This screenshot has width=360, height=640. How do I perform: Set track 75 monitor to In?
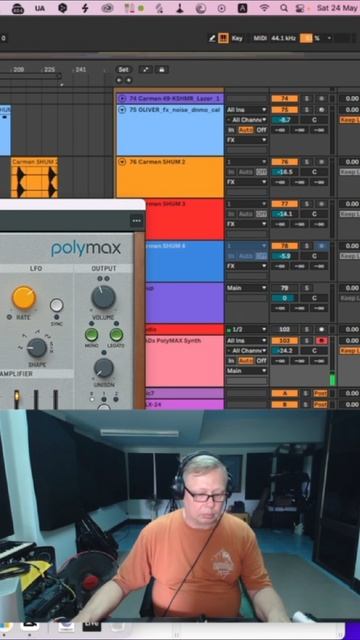tap(231, 130)
